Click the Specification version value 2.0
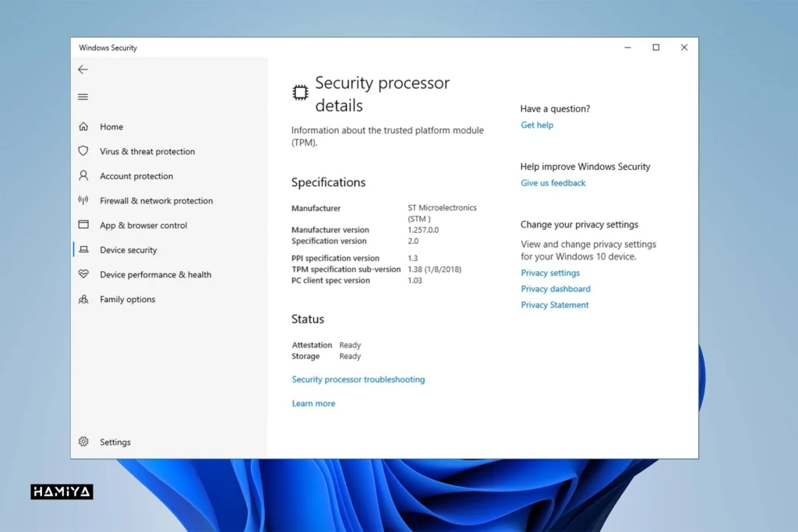798x532 pixels. coord(413,241)
